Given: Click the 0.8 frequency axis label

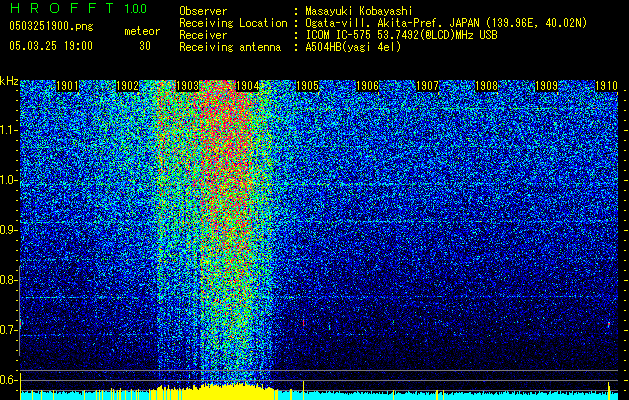Looking at the screenshot, I should (x=8, y=280).
